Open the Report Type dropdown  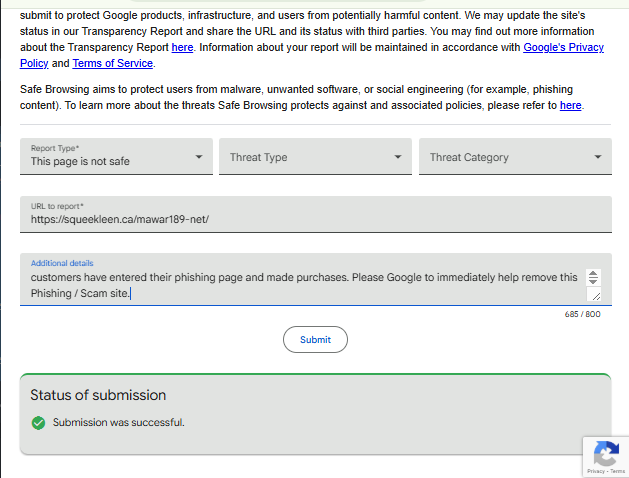coord(116,157)
